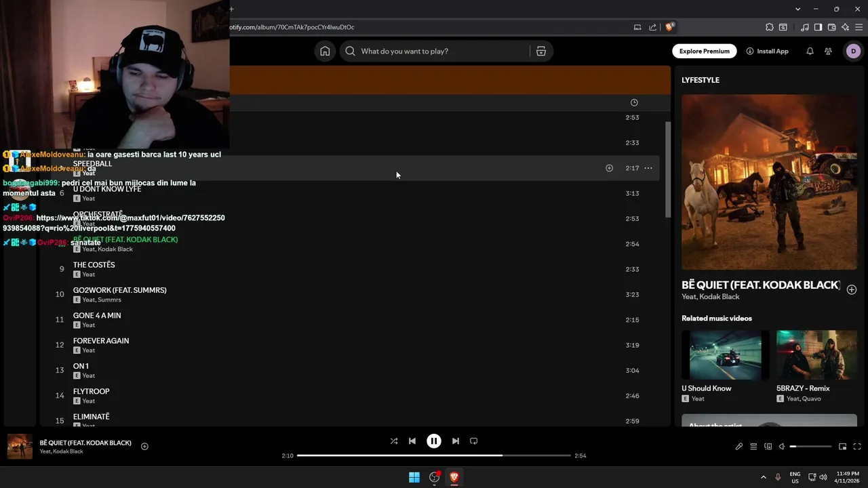Open browser extensions puzzle icon
The width and height of the screenshot is (868, 488).
click(769, 27)
